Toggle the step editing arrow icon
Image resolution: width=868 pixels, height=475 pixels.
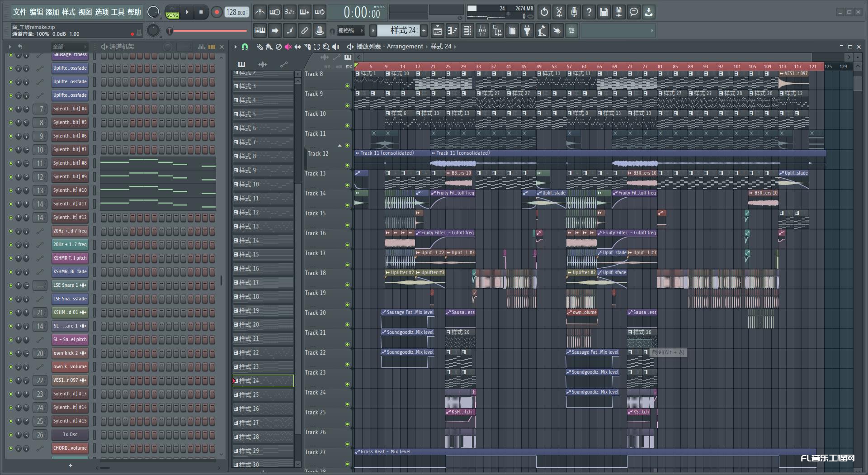coord(275,31)
